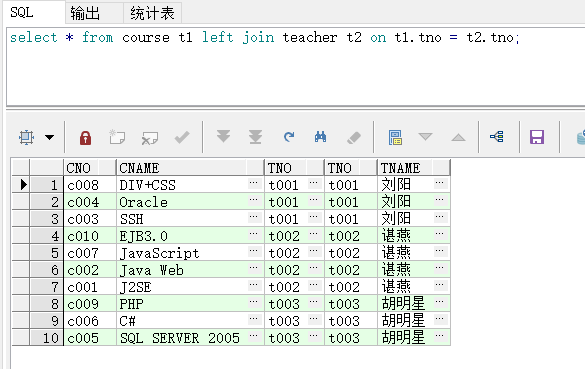Click the first TNO column header

coord(294,168)
